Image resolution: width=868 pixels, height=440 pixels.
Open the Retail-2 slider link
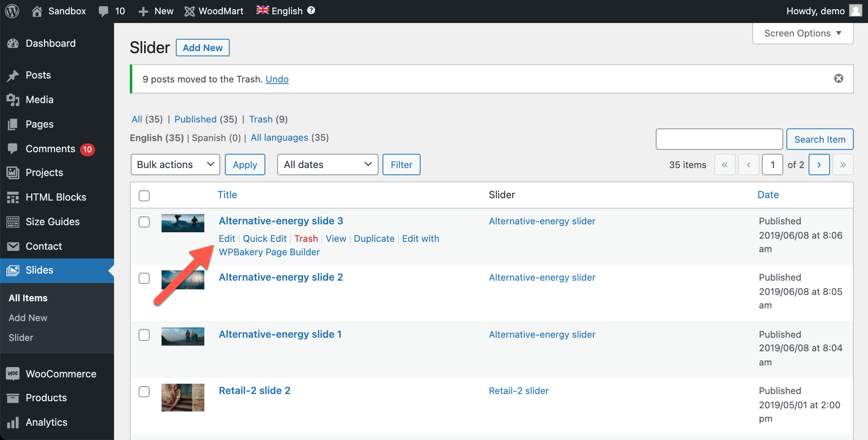tap(519, 391)
